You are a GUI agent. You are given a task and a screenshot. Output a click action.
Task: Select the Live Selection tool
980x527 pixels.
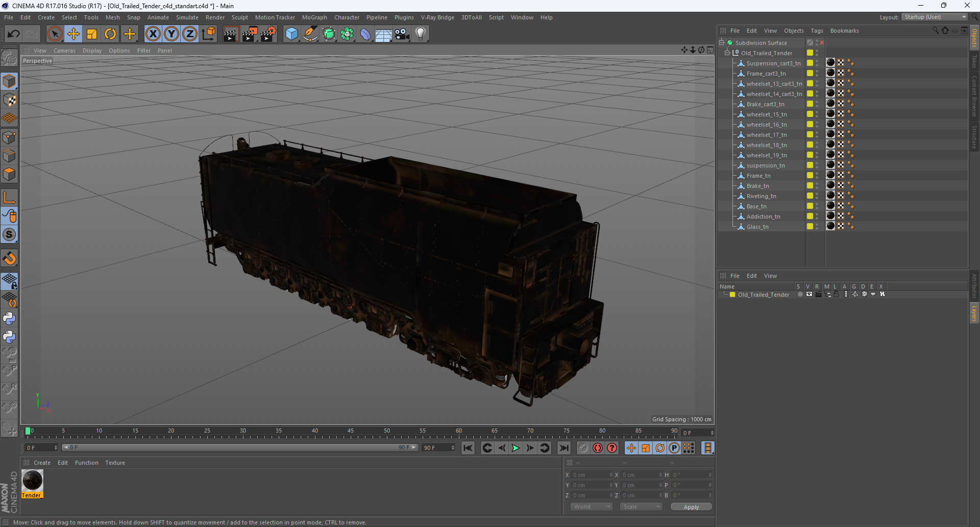coord(55,34)
